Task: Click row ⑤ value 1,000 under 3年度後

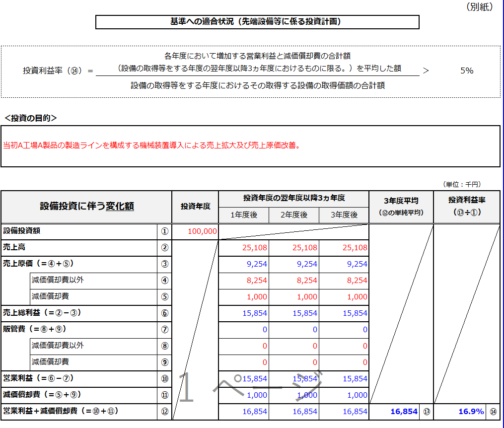Action: coord(344,297)
